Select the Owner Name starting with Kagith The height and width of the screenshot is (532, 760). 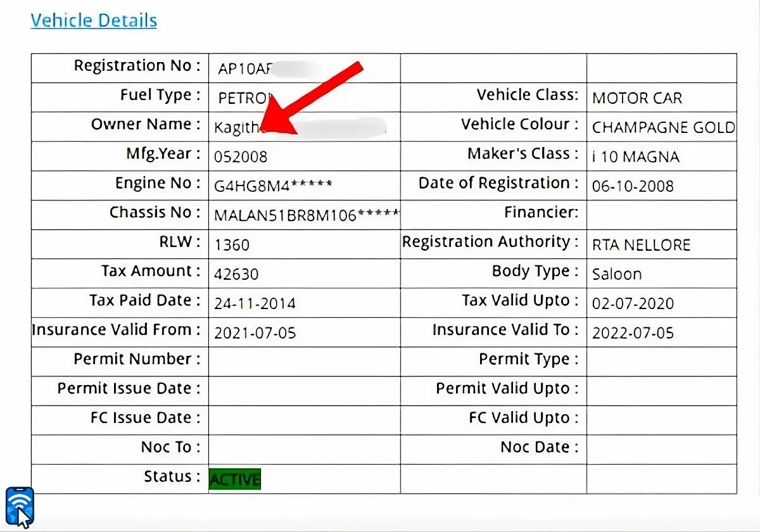pos(237,127)
